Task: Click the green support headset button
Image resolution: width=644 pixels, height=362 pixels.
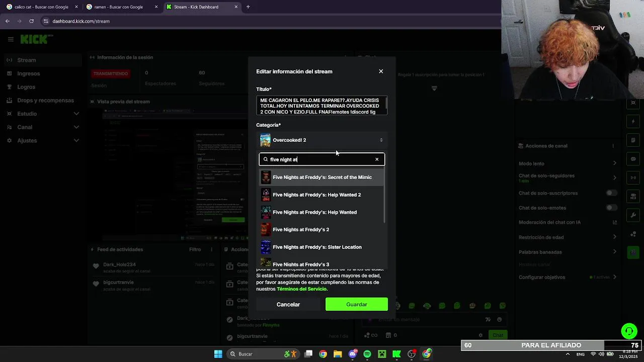Action: pos(629,331)
